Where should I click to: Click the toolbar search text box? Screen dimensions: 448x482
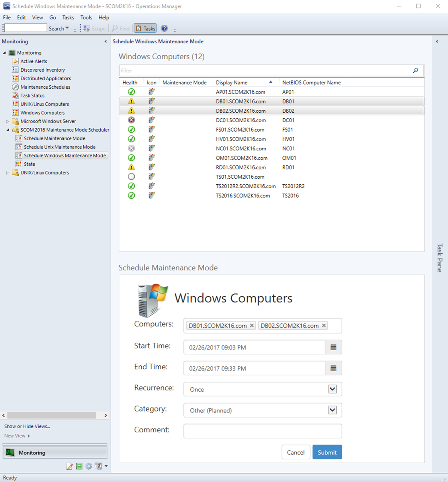[25, 28]
